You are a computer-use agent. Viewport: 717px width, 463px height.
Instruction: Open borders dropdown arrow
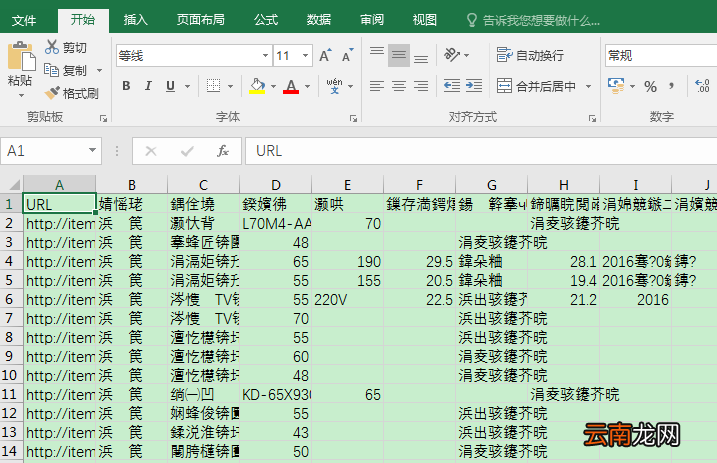[230, 86]
